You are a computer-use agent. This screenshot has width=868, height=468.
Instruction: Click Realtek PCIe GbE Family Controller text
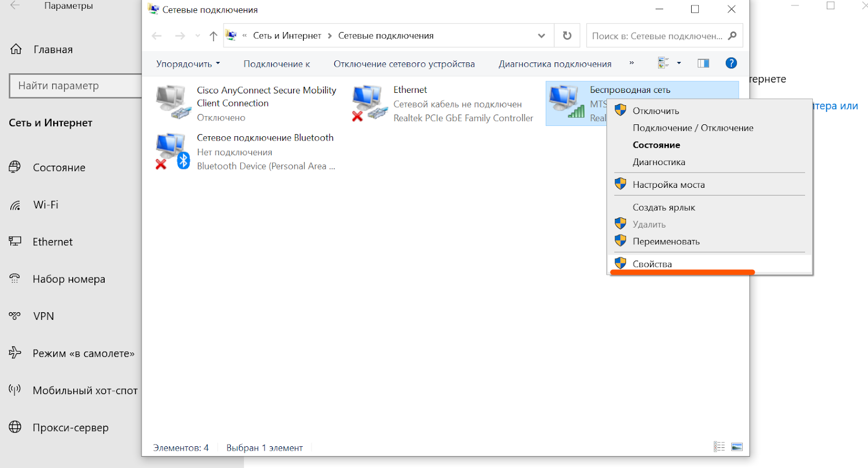click(463, 118)
